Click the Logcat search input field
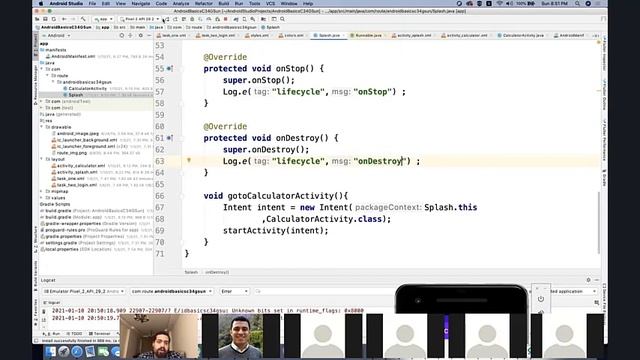This screenshot has height=360, width=640. click(324, 291)
